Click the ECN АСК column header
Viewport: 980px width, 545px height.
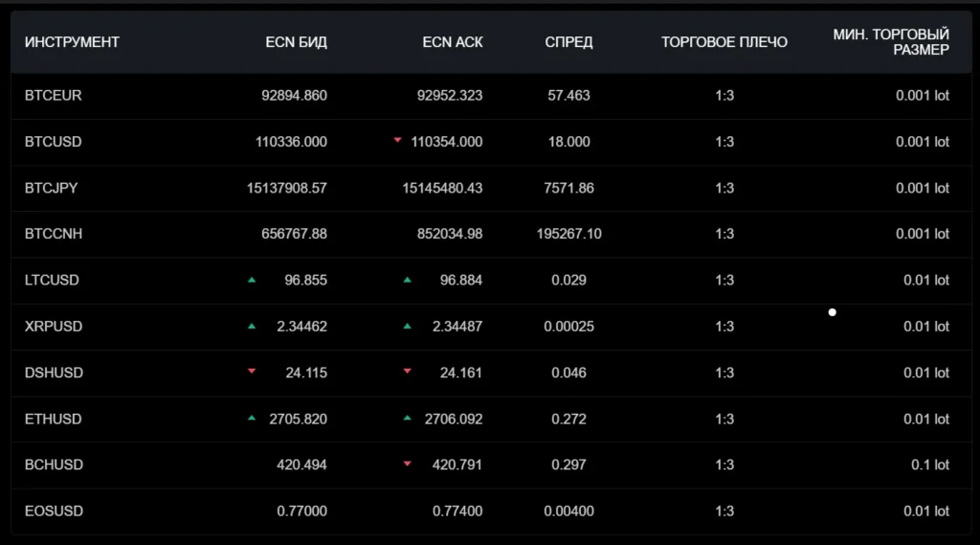point(453,42)
